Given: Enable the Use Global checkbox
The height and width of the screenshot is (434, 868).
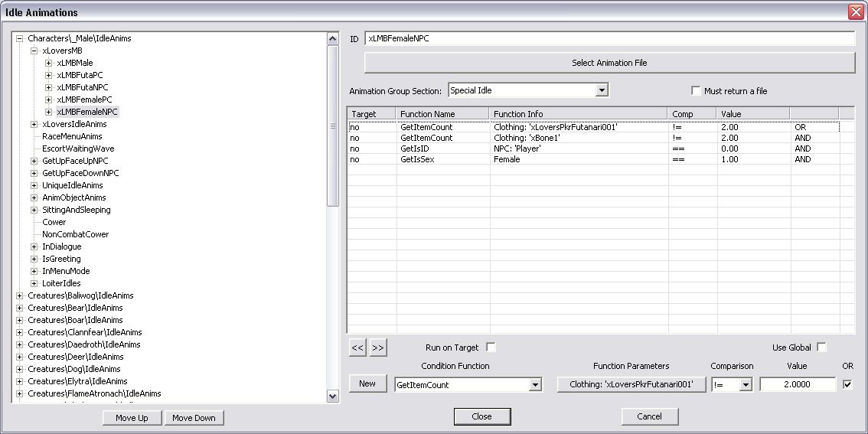Looking at the screenshot, I should [x=821, y=347].
